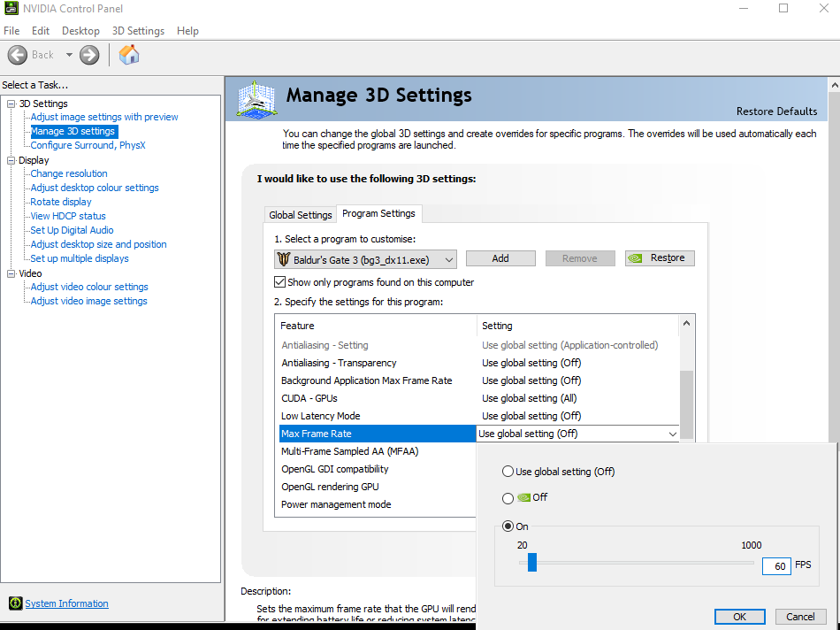Open the 3D Settings menu
840x630 pixels.
[x=138, y=30]
